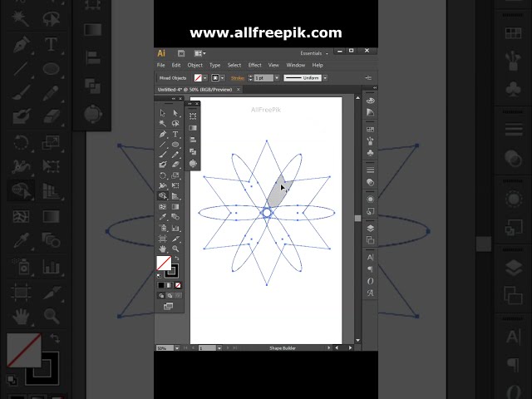Select the Rotate tool
Viewport: 532px width, 399px height.
tap(163, 175)
